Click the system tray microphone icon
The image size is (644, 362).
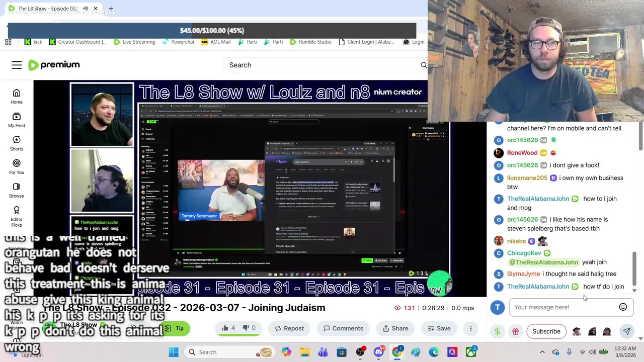pos(569,352)
